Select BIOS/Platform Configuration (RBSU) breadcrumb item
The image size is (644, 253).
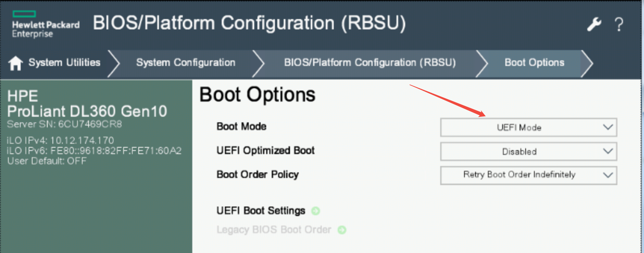370,63
